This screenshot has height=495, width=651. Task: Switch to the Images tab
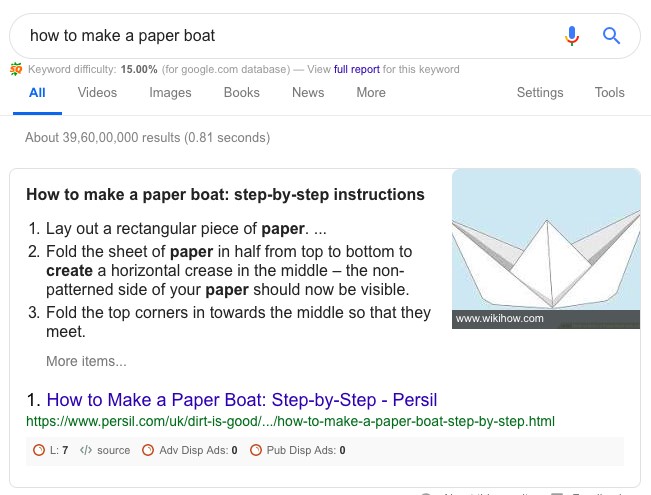point(170,93)
